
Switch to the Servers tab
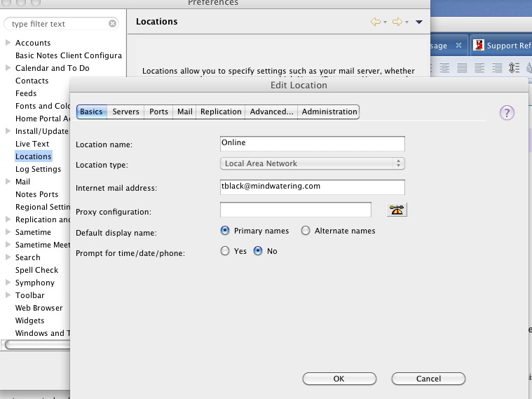pyautogui.click(x=126, y=111)
